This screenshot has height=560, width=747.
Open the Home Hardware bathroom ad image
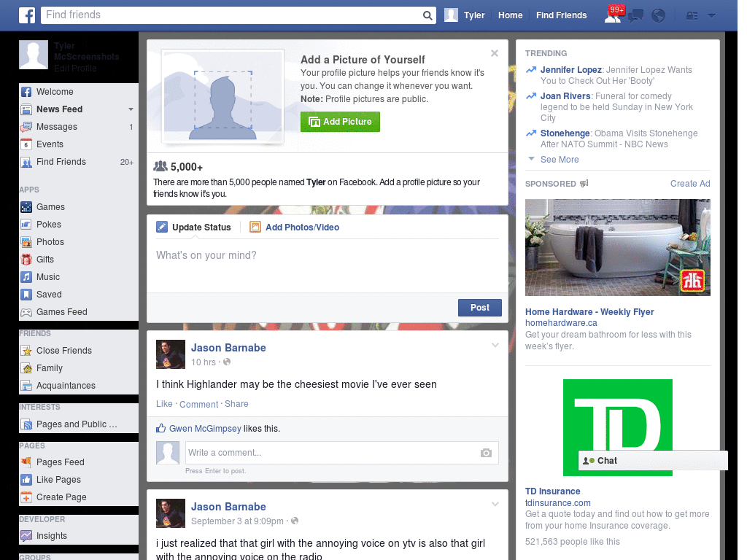617,248
